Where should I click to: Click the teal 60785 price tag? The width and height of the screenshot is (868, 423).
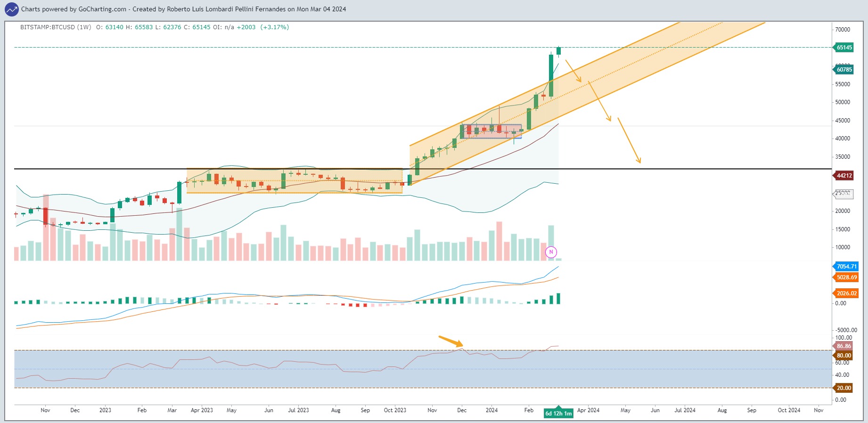coord(844,69)
